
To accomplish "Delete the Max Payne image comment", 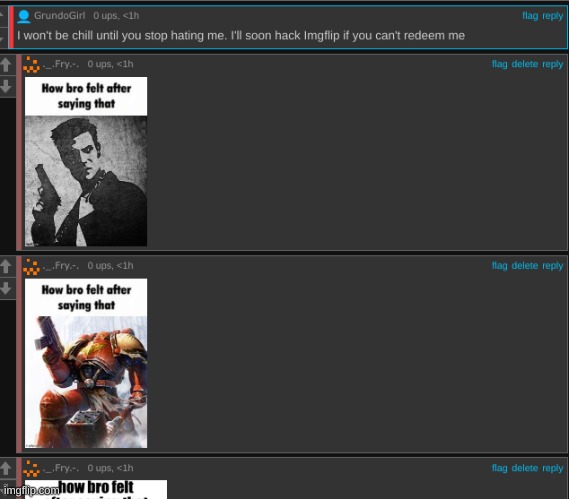I will [524, 64].
